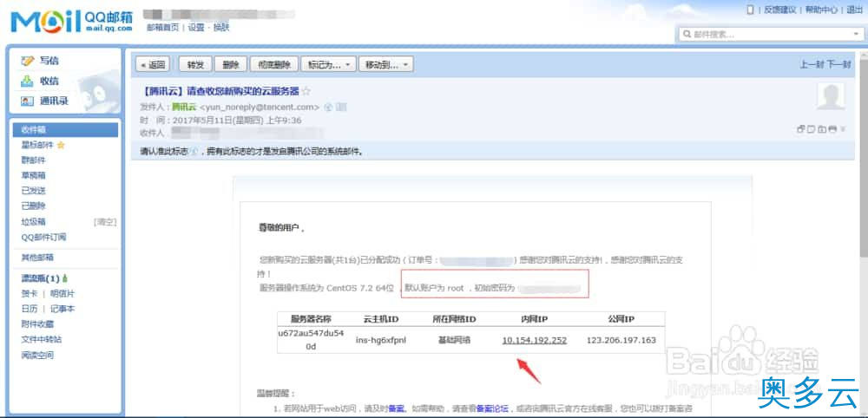The width and height of the screenshot is (868, 418).
Task: Select the 已发送 sent folder
Action: (33, 191)
